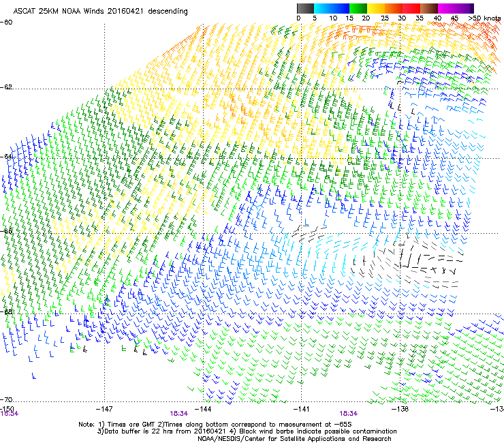Viewport: 504px width, 443px height.
Task: Click the '-144' longitude label
Action: pos(203,409)
